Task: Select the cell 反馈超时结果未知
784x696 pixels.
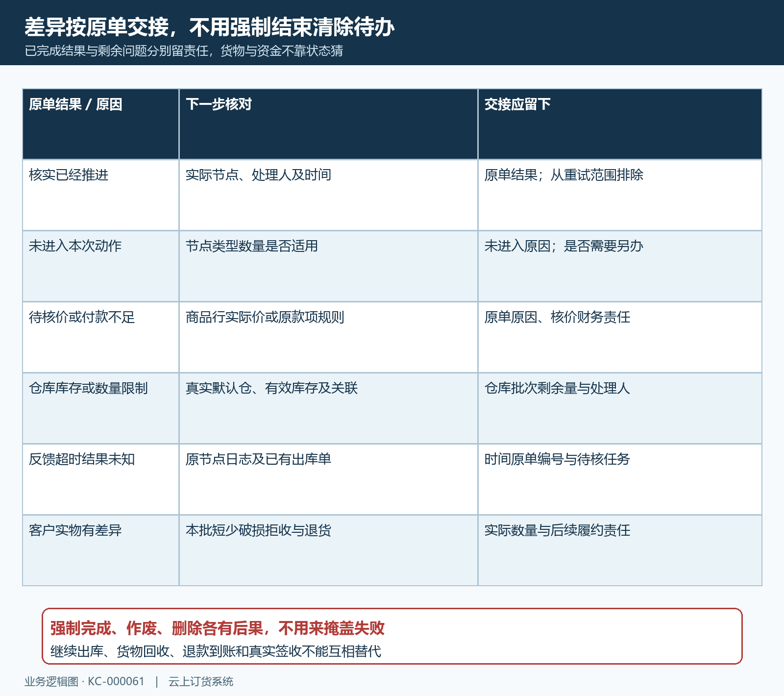Action: coord(101,479)
